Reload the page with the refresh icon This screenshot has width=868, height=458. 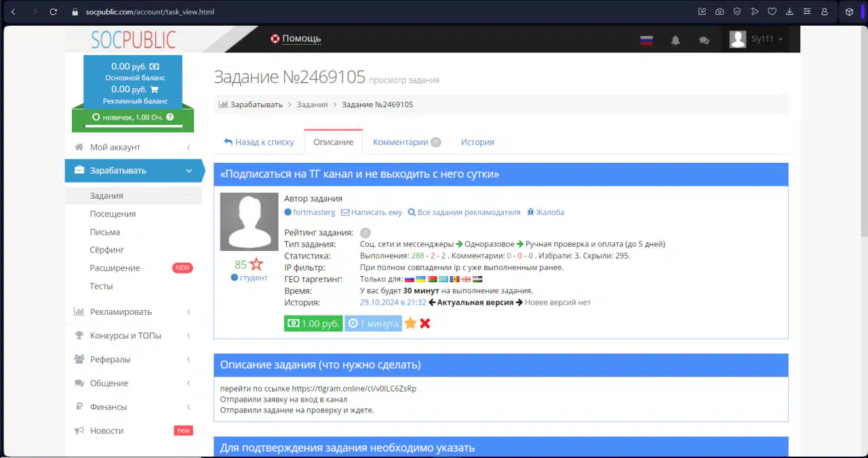54,12
